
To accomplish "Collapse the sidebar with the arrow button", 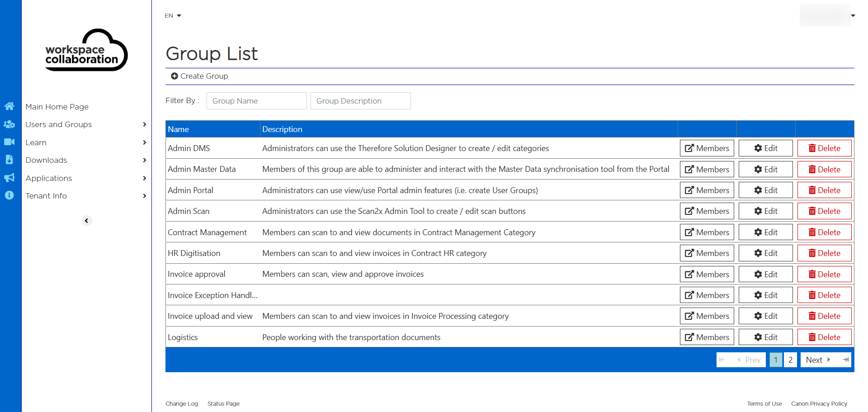I will click(x=86, y=221).
